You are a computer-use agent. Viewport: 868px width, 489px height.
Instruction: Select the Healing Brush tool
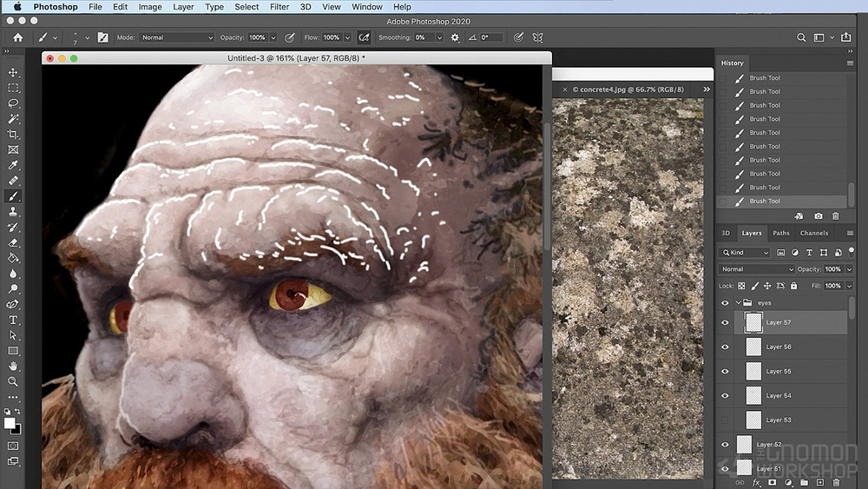13,181
